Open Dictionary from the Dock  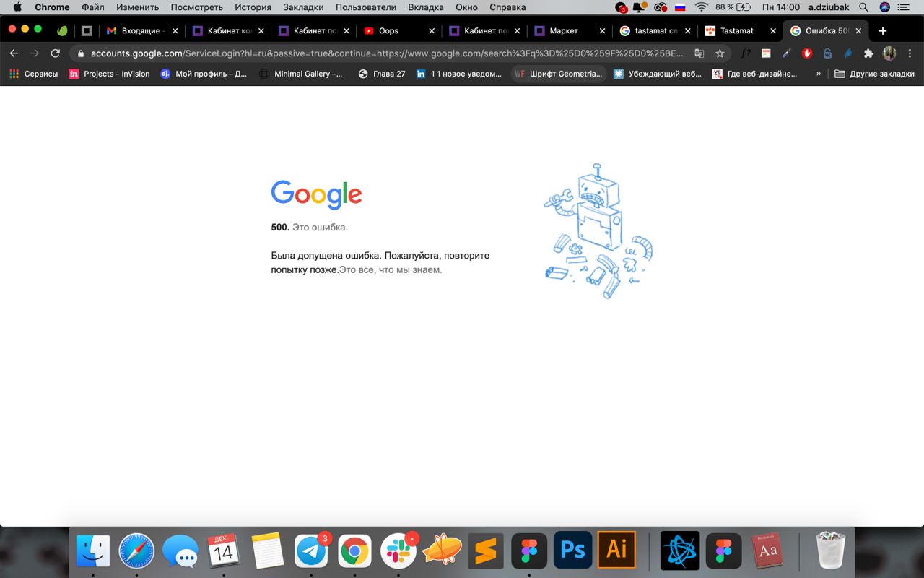click(767, 552)
